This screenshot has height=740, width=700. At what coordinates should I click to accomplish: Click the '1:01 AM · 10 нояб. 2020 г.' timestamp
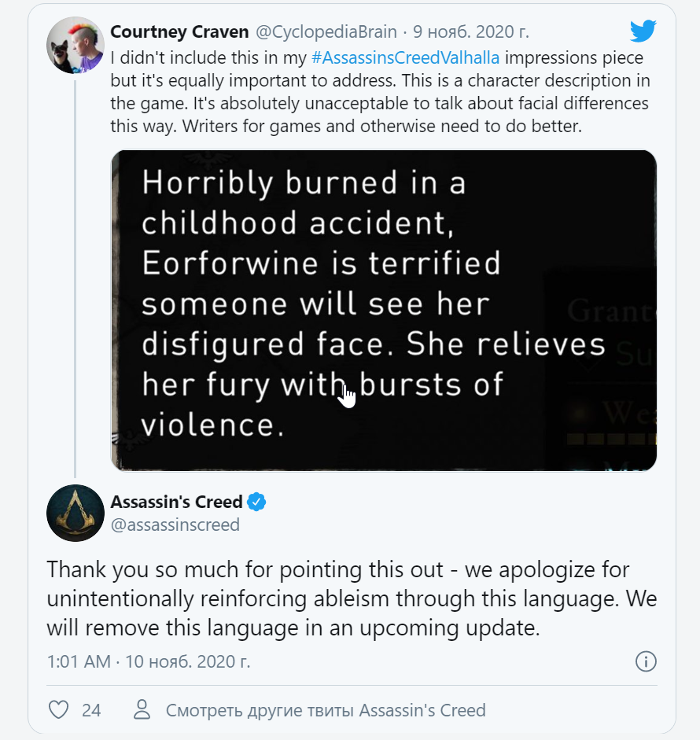click(149, 661)
